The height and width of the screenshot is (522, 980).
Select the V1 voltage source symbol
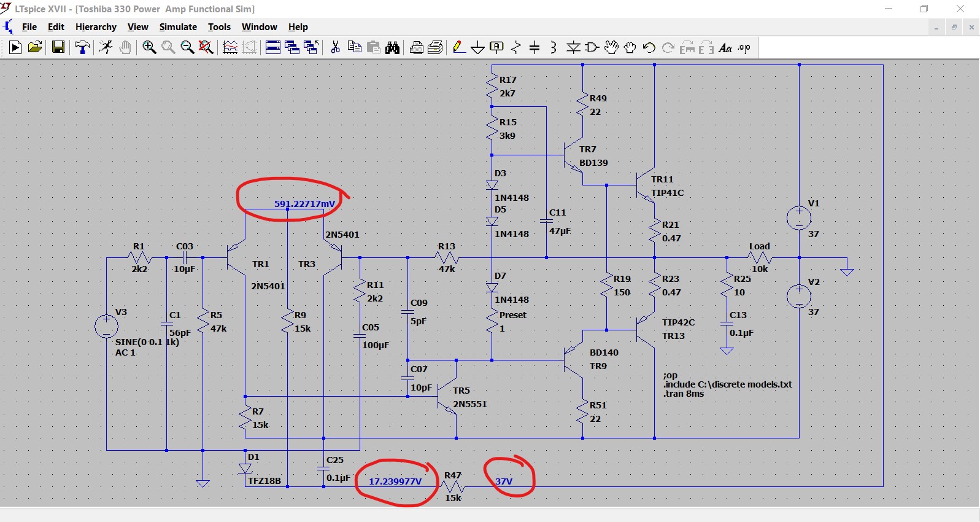[x=799, y=218]
